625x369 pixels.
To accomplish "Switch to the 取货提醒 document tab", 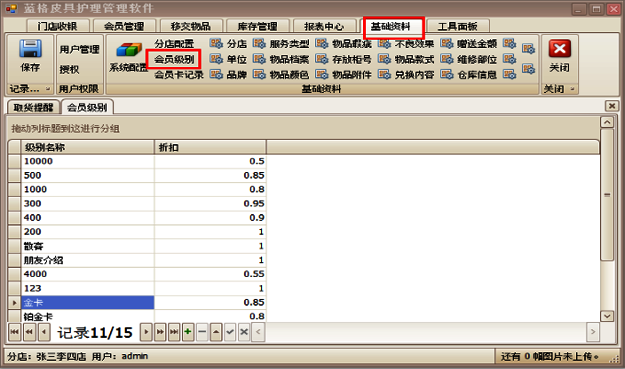I will [x=33, y=107].
